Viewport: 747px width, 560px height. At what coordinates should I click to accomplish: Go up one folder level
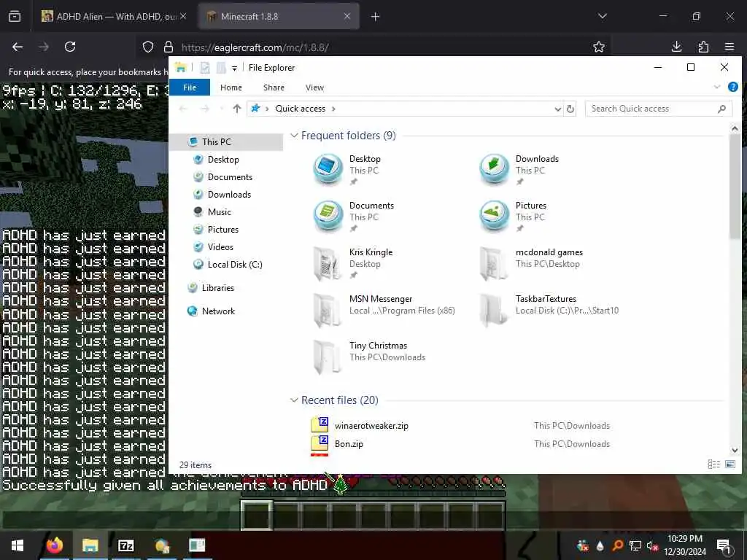coord(237,109)
